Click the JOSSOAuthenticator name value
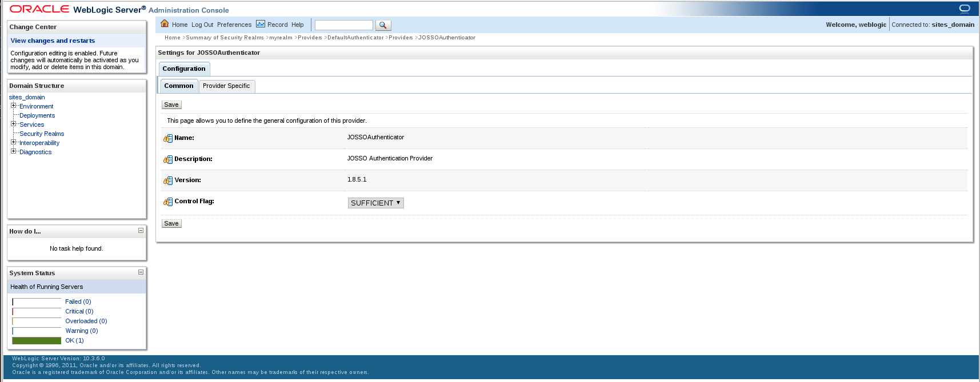The height and width of the screenshot is (382, 980). pos(375,137)
